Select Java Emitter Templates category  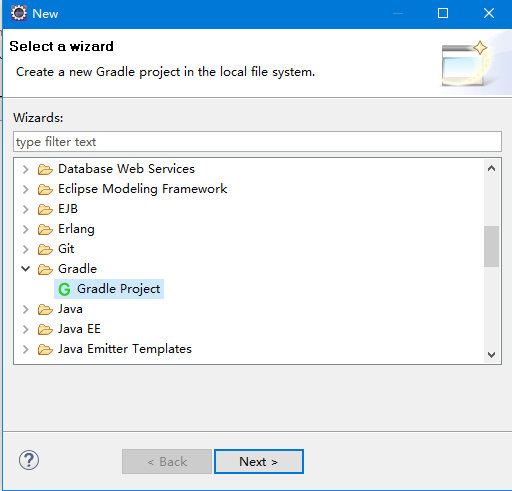(125, 349)
